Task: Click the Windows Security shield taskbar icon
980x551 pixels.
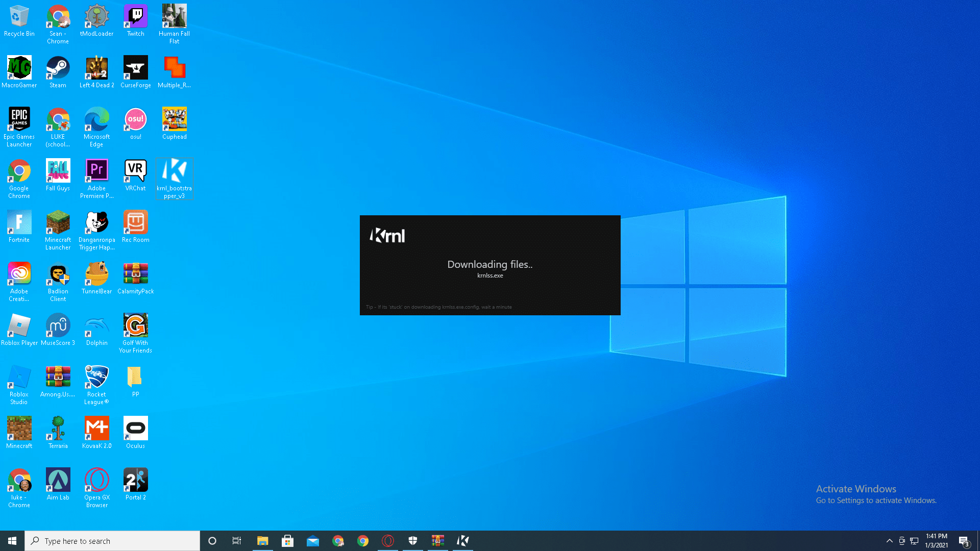Action: coord(412,541)
